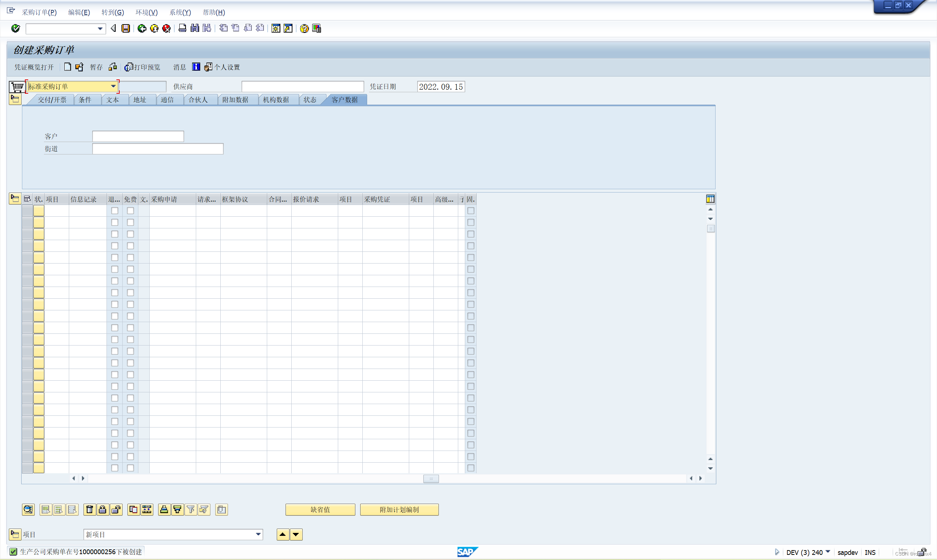
Task: Click the next item down arrow button
Action: 296,534
